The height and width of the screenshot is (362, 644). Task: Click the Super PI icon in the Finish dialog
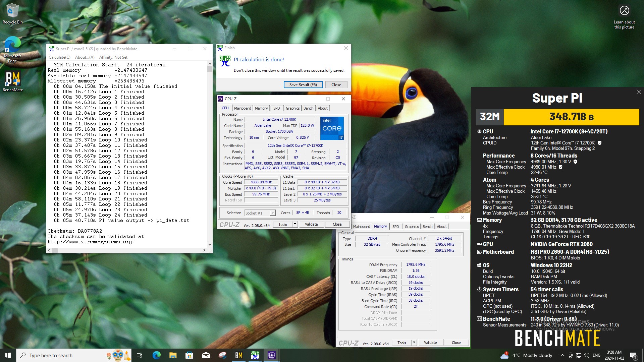(225, 61)
